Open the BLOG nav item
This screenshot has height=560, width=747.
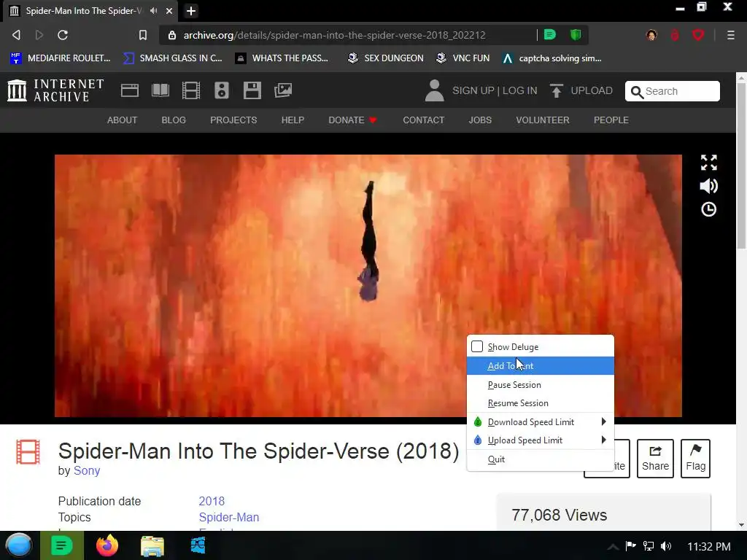pos(174,120)
